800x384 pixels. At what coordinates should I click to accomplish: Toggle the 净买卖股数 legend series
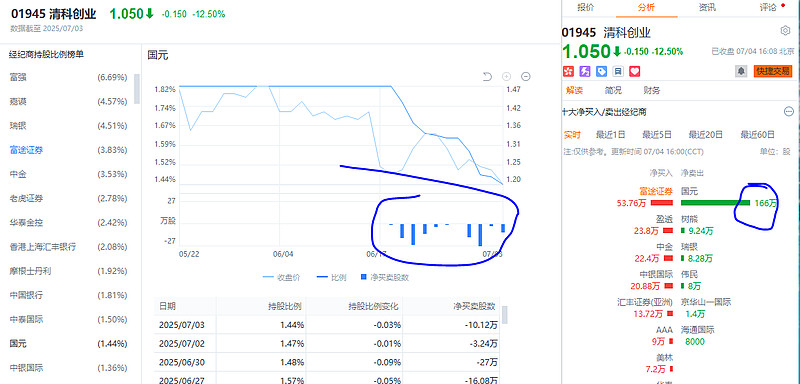coord(384,277)
